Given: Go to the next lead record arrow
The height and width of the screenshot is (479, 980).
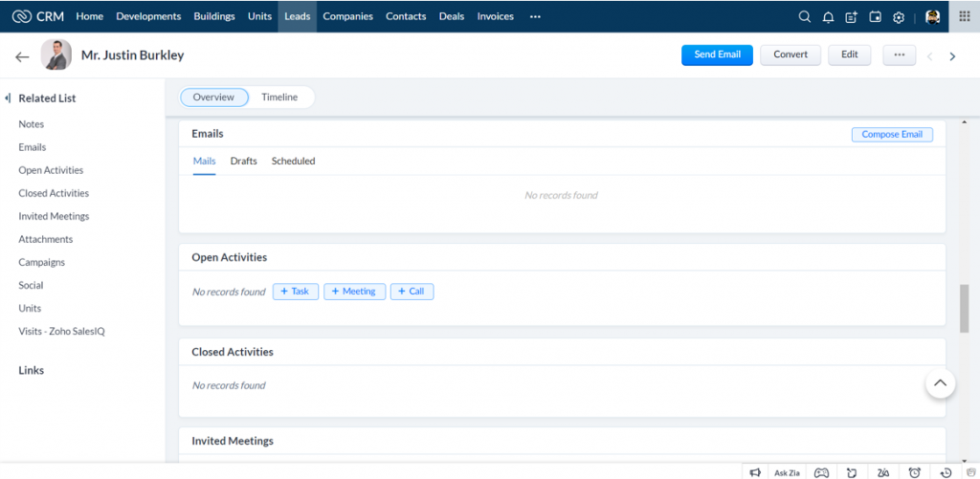Looking at the screenshot, I should pyautogui.click(x=952, y=56).
